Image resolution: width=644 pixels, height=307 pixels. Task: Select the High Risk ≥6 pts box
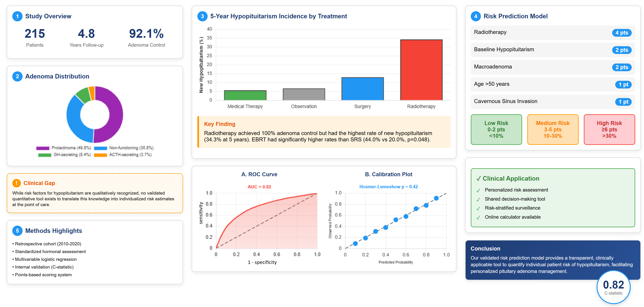pos(609,130)
